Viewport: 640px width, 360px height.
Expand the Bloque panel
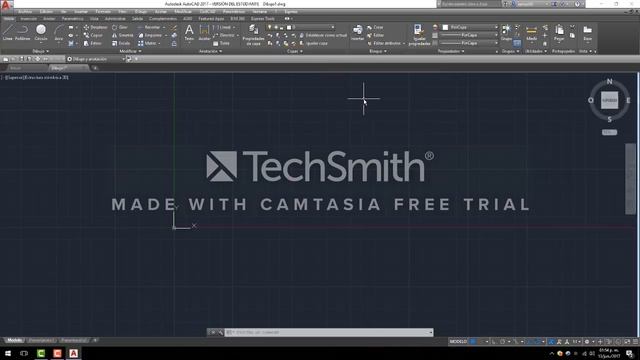click(x=378, y=51)
